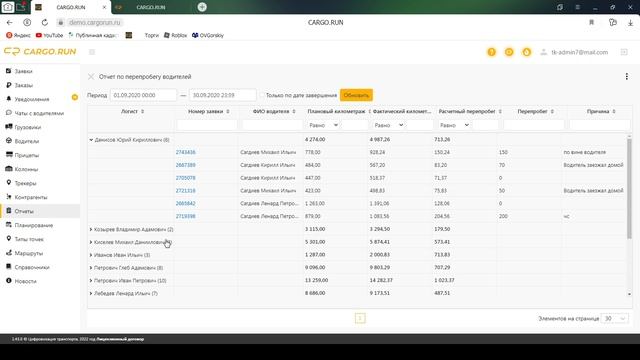Click the Номер заявки filter field
640x360 pixels.
(x=207, y=125)
